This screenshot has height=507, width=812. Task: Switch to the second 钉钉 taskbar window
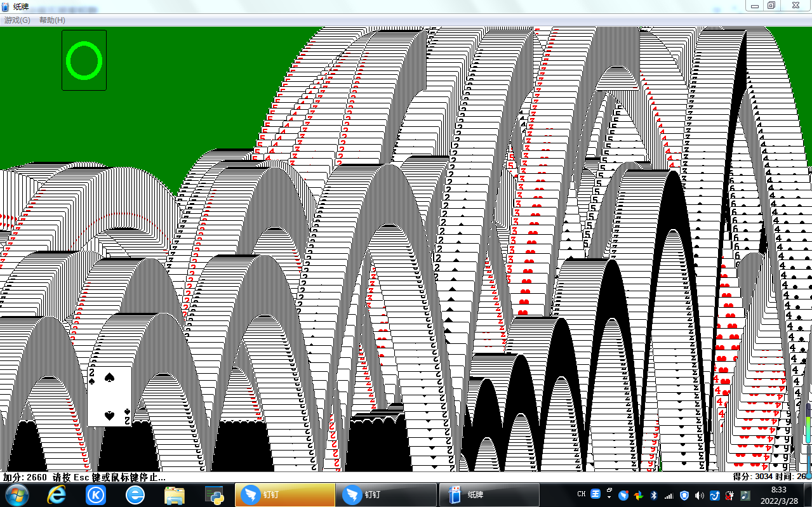point(387,495)
